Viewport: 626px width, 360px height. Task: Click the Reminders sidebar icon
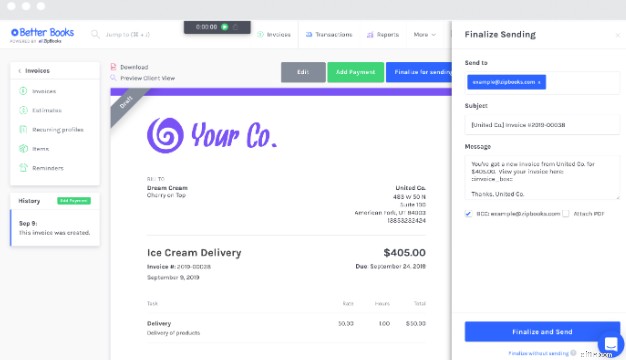click(x=23, y=168)
